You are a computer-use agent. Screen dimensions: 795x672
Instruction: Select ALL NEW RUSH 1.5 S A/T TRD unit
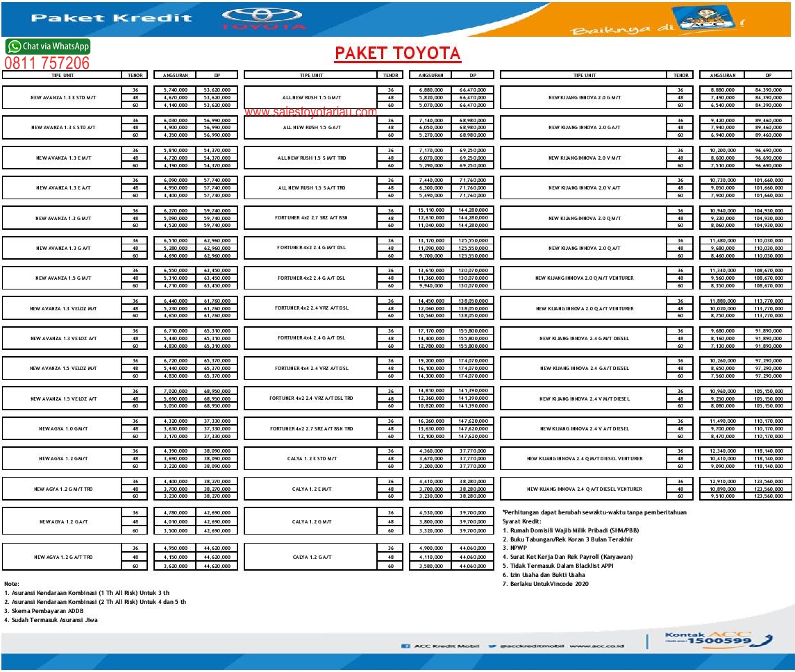coord(311,187)
